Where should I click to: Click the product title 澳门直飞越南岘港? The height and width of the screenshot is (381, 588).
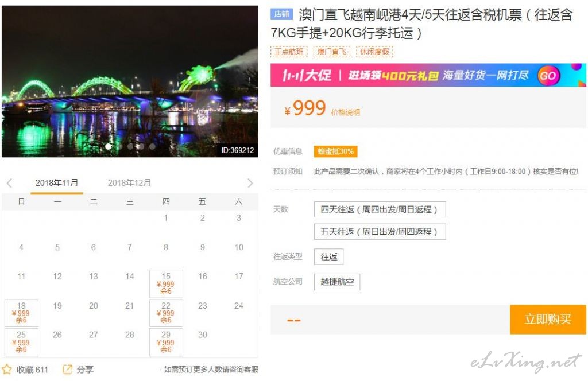[x=421, y=24]
